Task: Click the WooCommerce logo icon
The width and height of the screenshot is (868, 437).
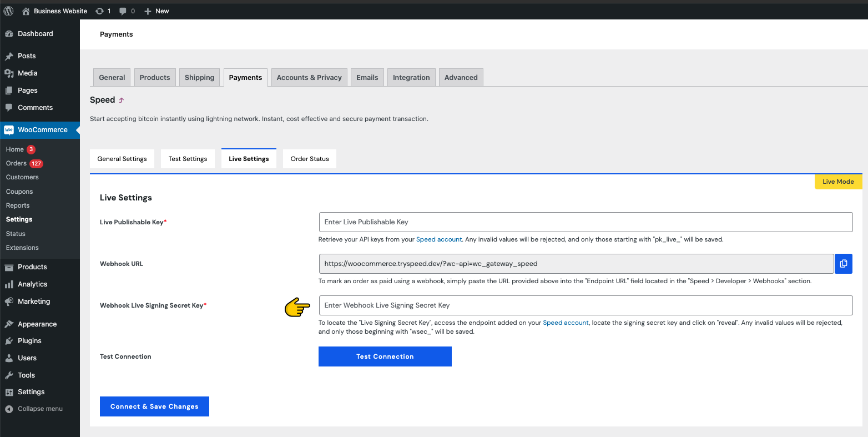Action: coord(9,130)
